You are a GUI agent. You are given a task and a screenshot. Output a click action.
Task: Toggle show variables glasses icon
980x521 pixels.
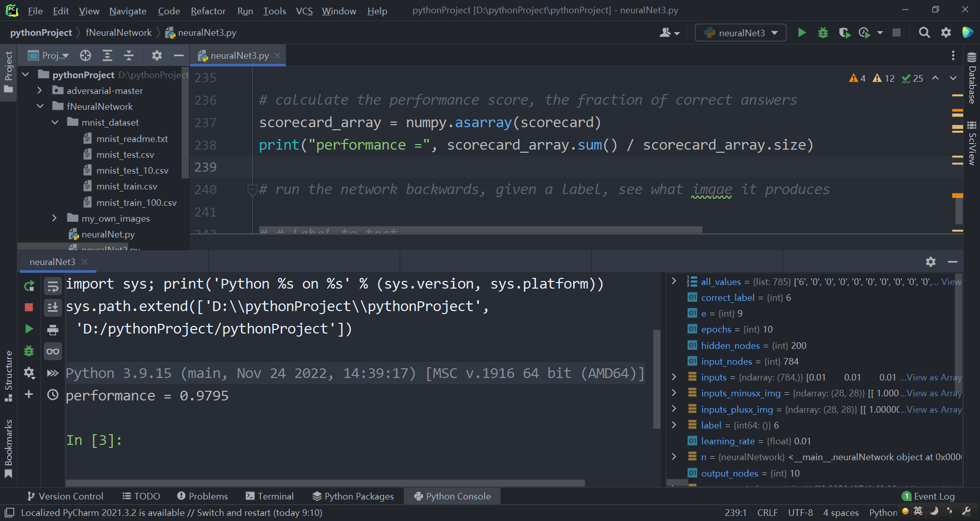coord(53,351)
